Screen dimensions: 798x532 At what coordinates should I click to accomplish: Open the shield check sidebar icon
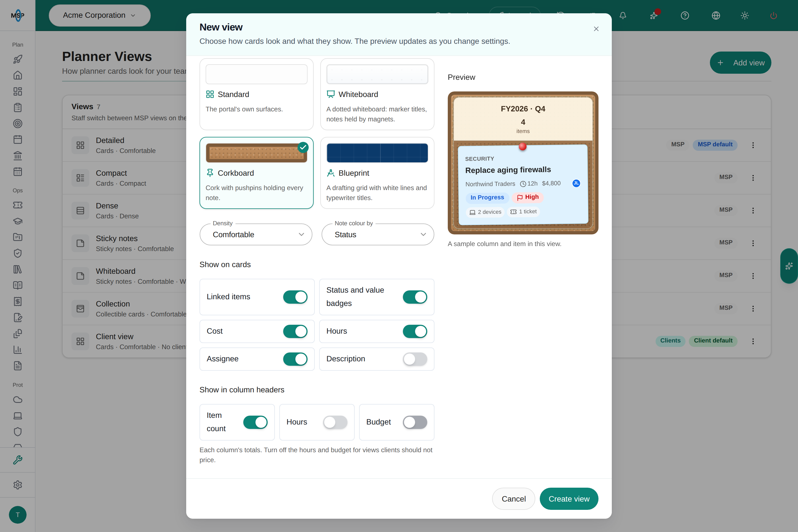(18, 254)
